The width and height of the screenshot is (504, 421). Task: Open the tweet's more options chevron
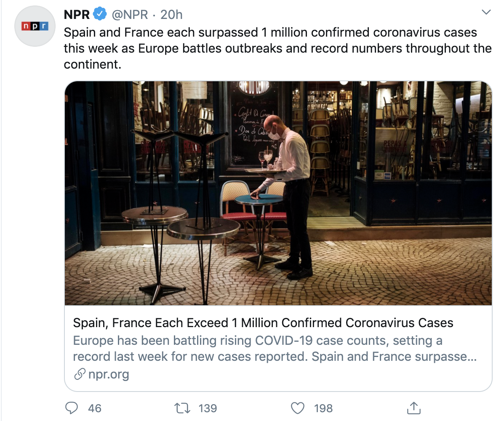click(x=486, y=13)
